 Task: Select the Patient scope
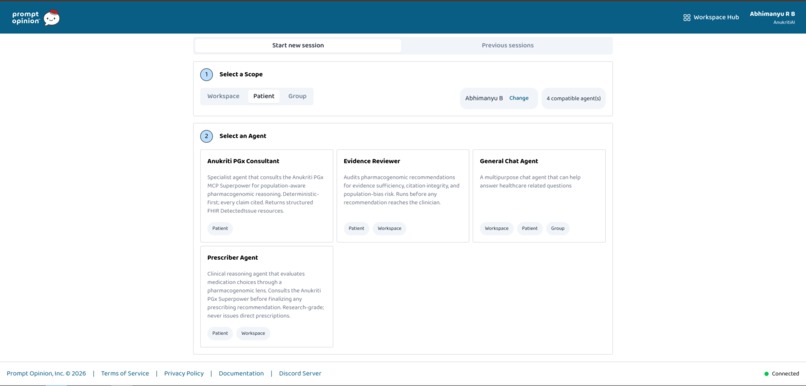pos(264,96)
